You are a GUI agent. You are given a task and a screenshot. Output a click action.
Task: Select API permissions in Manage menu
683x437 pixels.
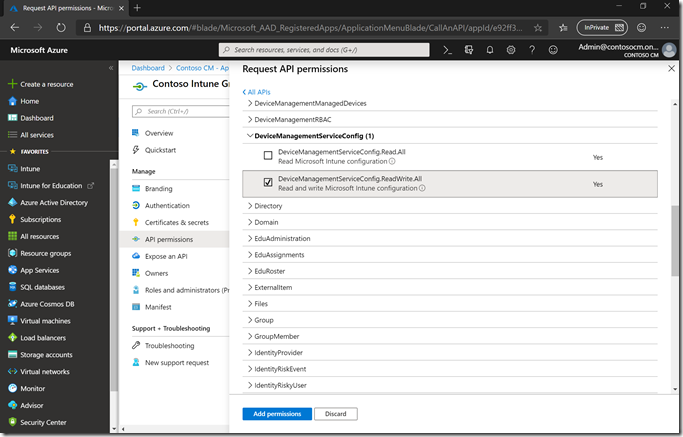coord(168,239)
